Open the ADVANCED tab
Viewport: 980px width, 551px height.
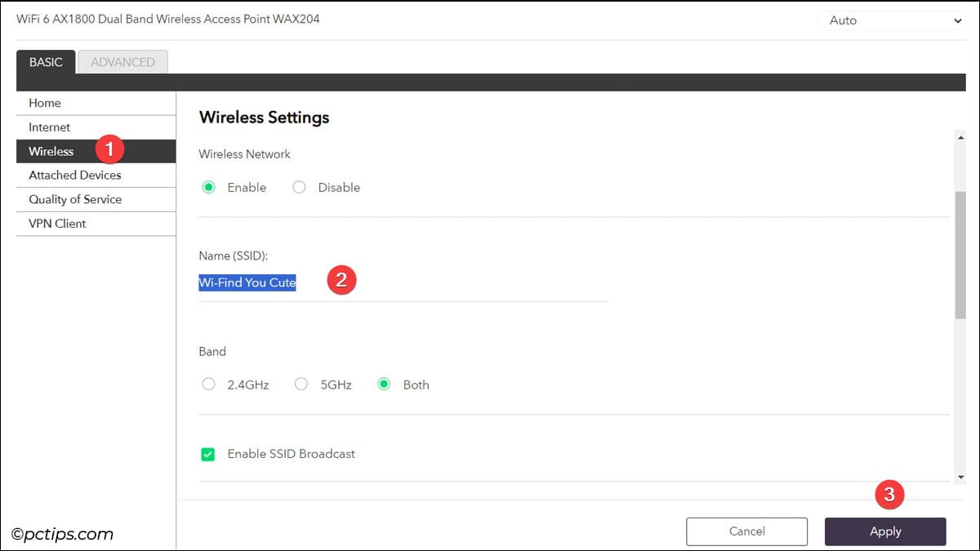pos(122,62)
